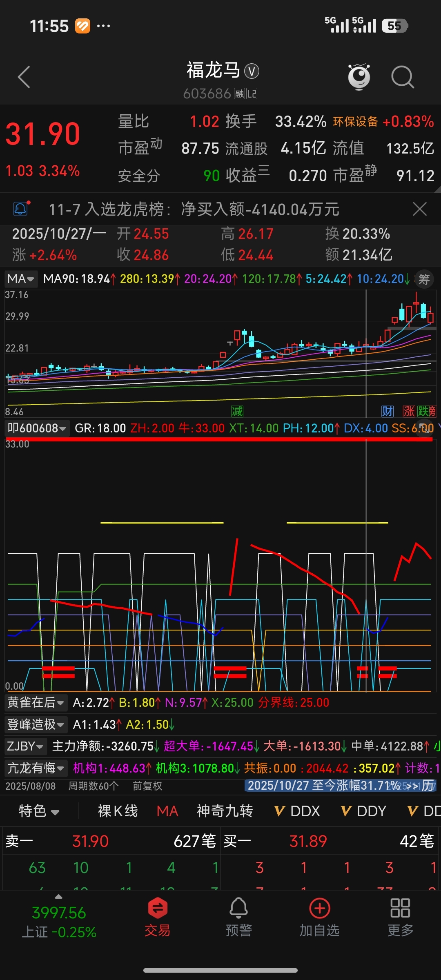Tap the 3997.56 index value
Screen dimensions: 441x980
pyautogui.click(x=59, y=913)
